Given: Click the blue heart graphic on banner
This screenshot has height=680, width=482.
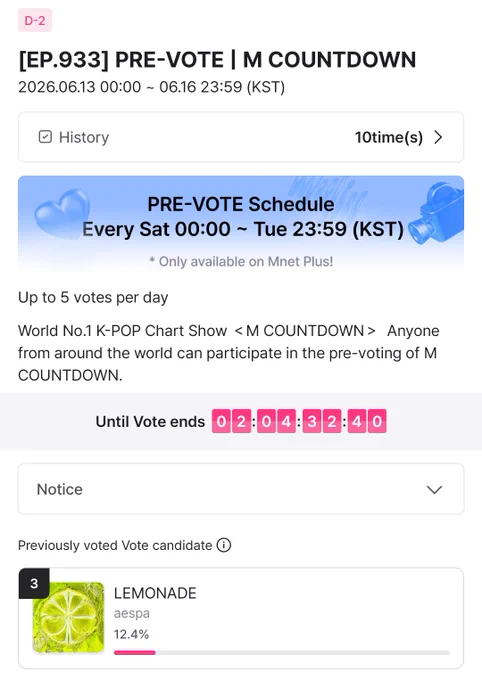Looking at the screenshot, I should click(61, 214).
